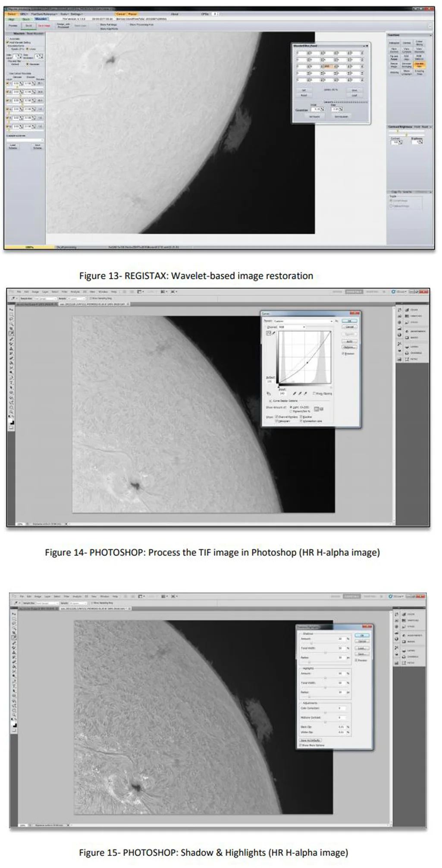Screen dimensions: 442x868
Task: Click control point on Curves graph
Action: (307, 363)
